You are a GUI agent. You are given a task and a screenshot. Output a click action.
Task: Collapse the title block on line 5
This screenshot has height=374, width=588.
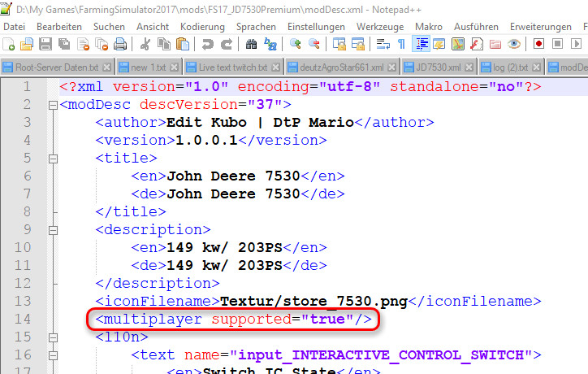(x=54, y=159)
